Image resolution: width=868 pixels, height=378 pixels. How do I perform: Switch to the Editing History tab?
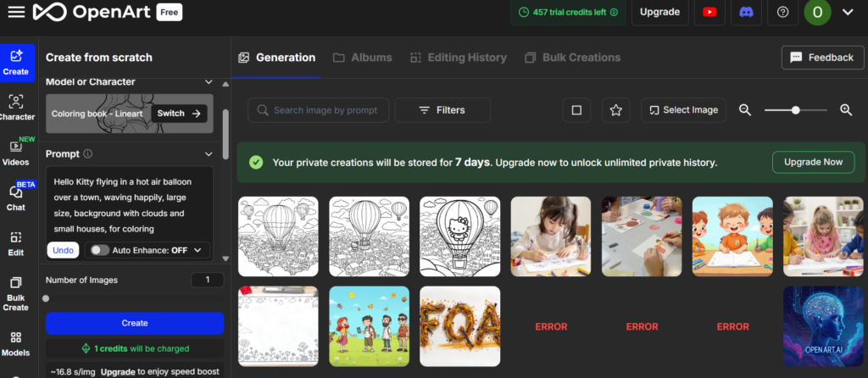(459, 58)
